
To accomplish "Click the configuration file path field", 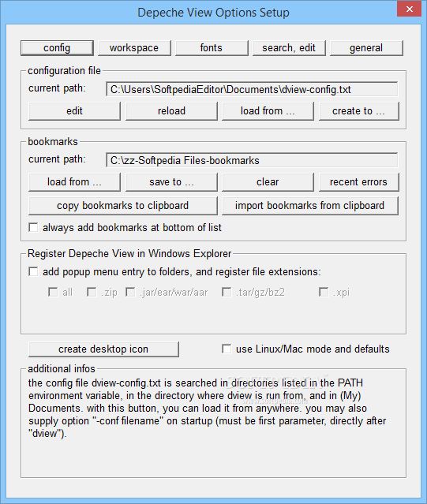I will 252,89.
